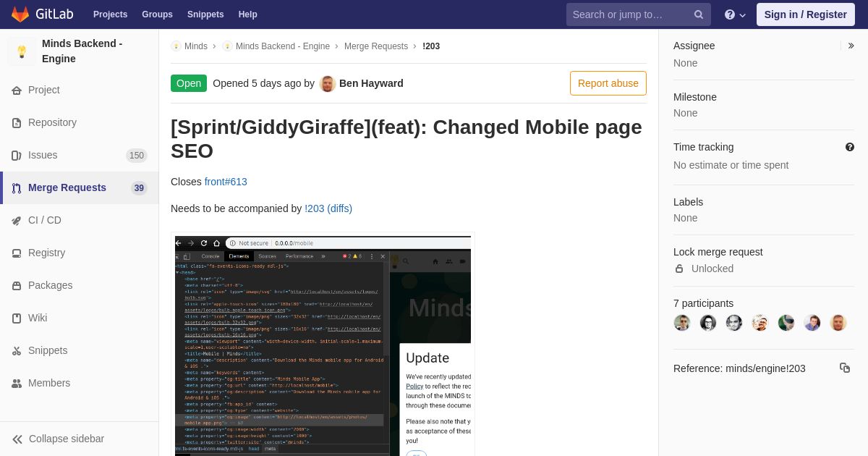The image size is (868, 456).
Task: Open the Merge Requests sidebar item
Action: pyautogui.click(x=80, y=187)
